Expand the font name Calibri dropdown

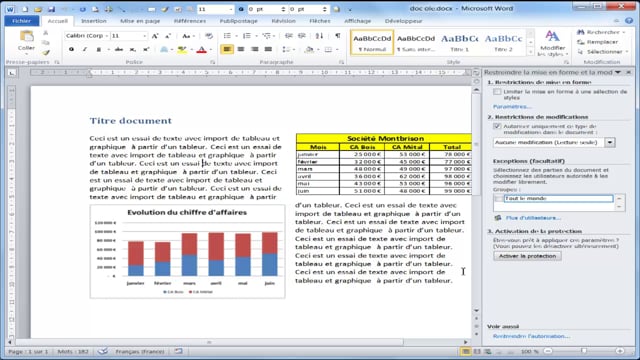(x=107, y=36)
